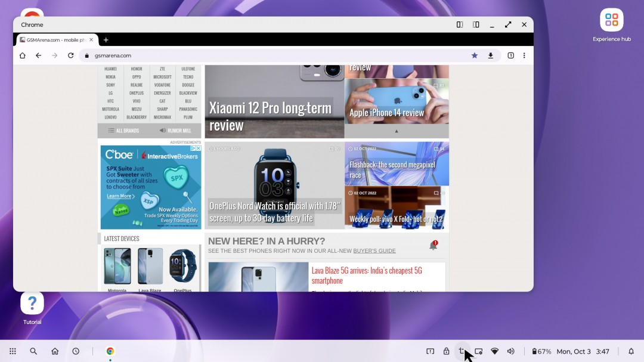Open OnePlus Nord Watch article

pyautogui.click(x=274, y=185)
